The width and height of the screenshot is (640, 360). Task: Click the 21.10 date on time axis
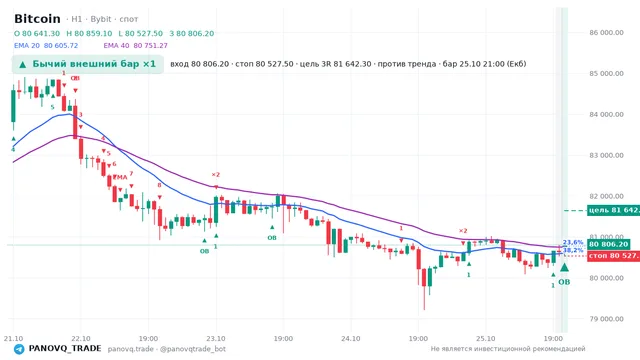(13, 338)
